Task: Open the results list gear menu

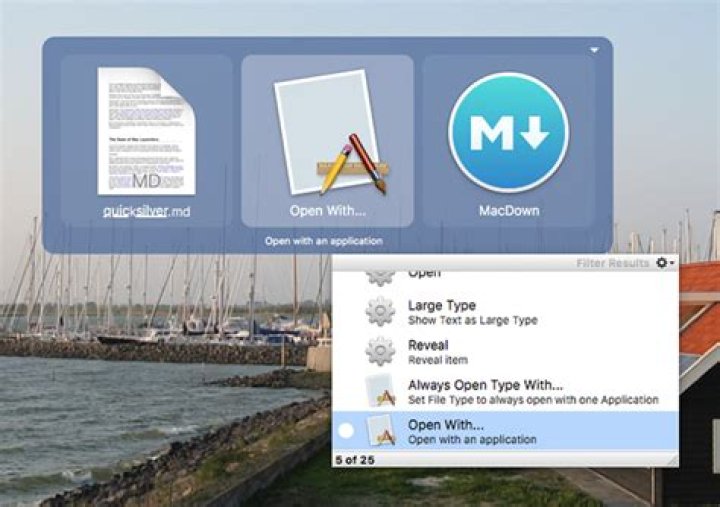Action: coord(664,263)
